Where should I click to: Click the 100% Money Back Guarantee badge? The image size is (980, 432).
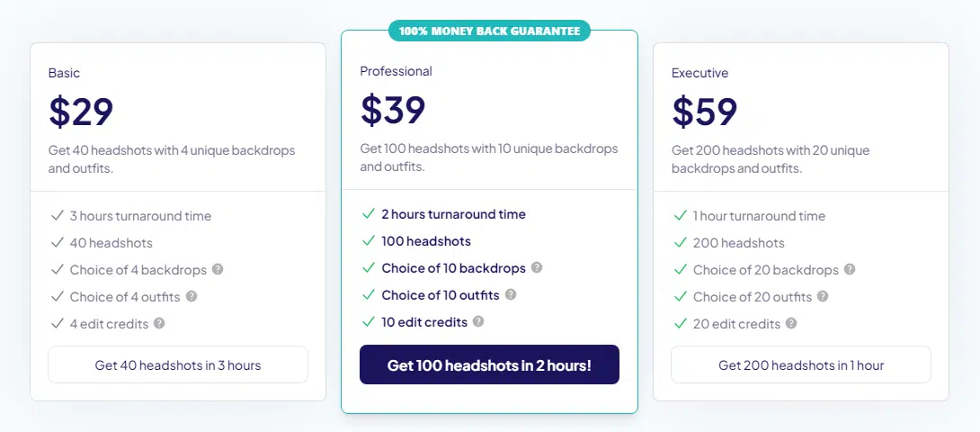pos(489,30)
